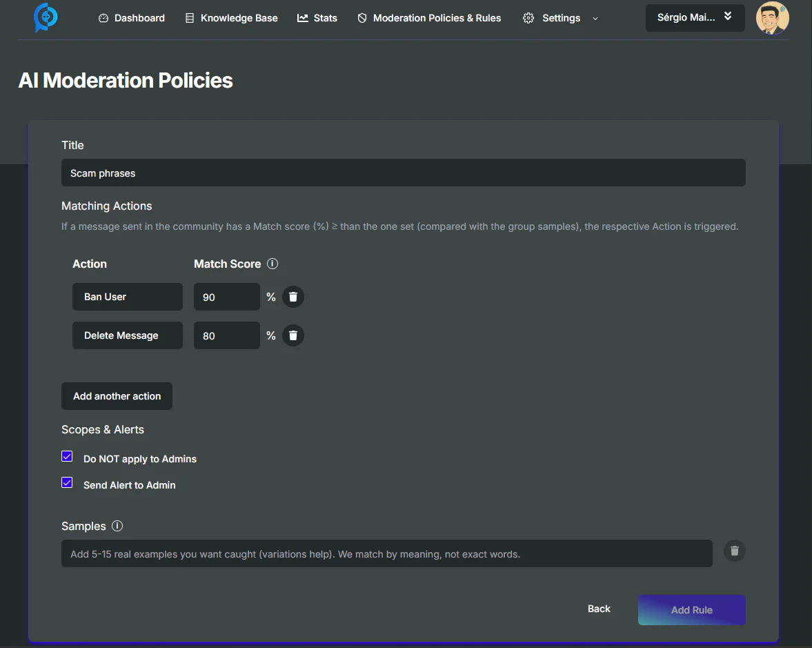Select the Title field containing Scam phrases
Image resolution: width=812 pixels, height=648 pixels.
pos(403,173)
